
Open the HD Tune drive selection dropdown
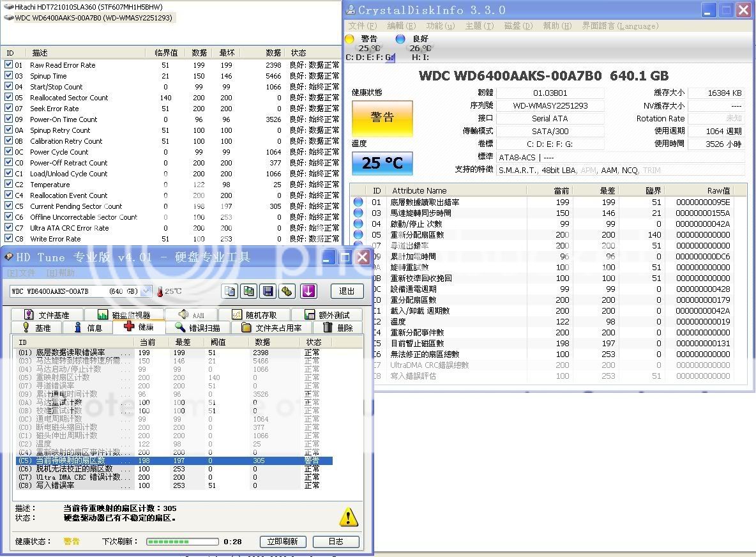[x=147, y=291]
